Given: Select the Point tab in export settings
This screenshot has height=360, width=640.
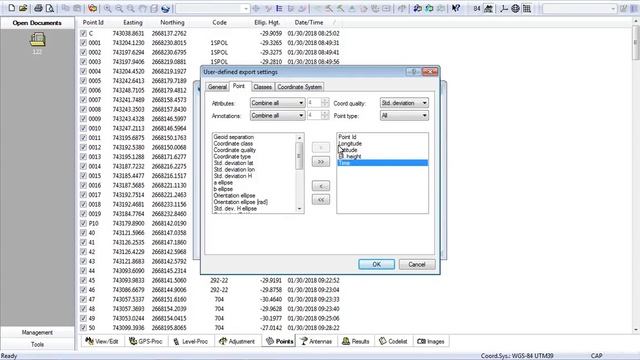Looking at the screenshot, I should [239, 86].
